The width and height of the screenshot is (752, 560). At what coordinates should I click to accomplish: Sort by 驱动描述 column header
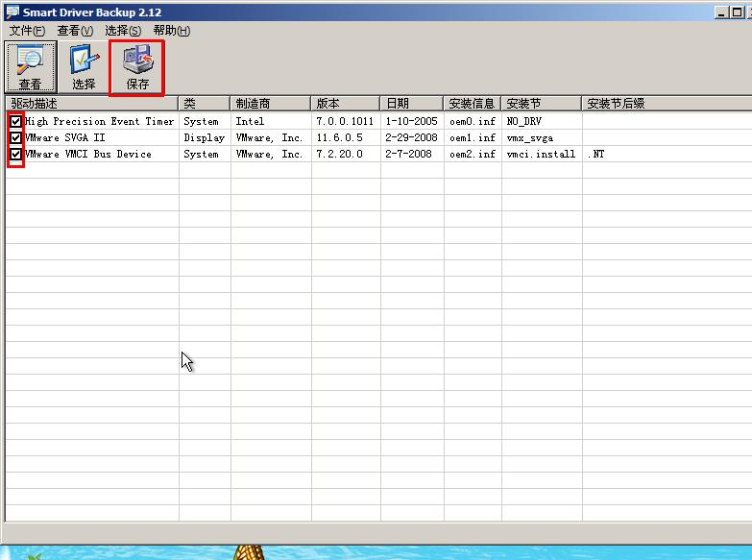click(91, 104)
